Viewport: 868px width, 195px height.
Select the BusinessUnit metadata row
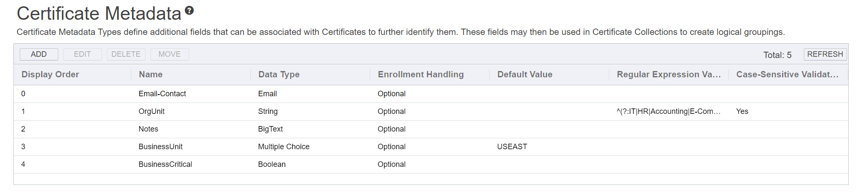tap(161, 147)
